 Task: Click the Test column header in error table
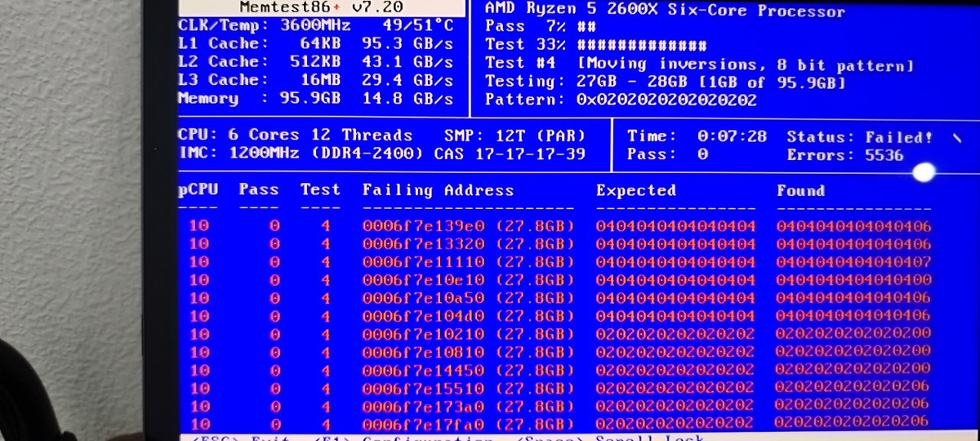pos(320,189)
